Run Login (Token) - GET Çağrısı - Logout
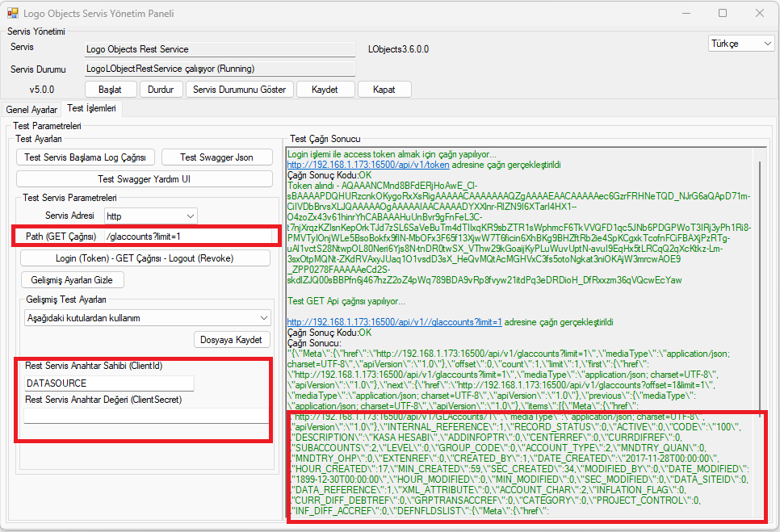The image size is (780, 532). pos(145,258)
